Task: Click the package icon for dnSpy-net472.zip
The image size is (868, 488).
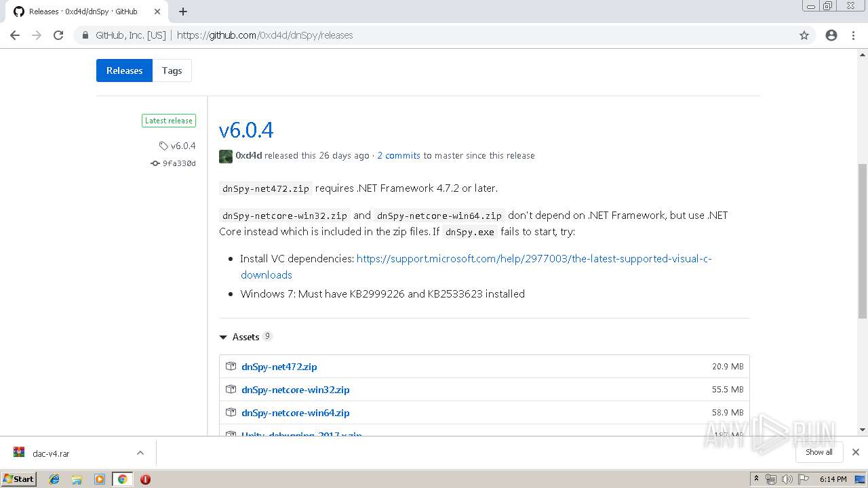Action: [231, 367]
